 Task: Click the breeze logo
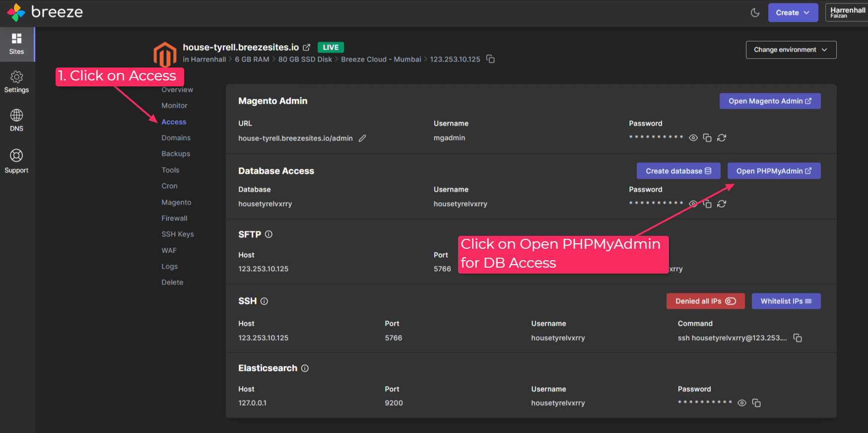point(45,12)
